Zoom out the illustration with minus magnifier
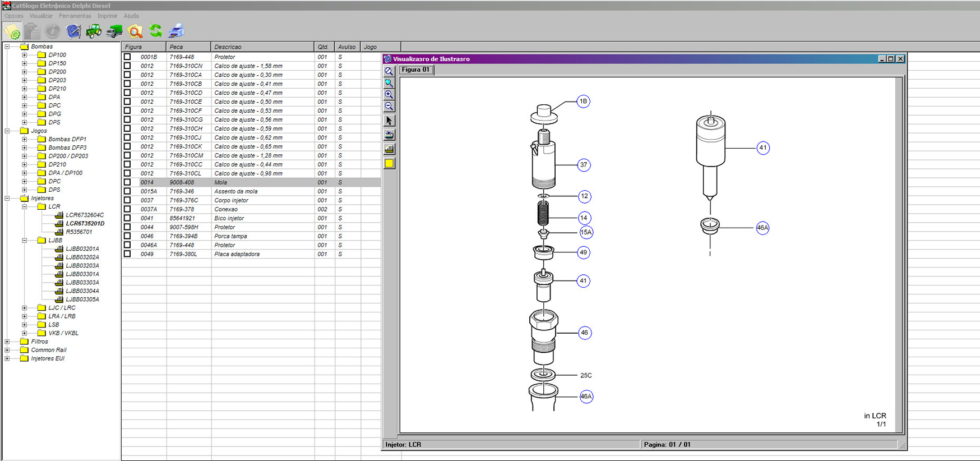This screenshot has width=980, height=461. tap(389, 107)
